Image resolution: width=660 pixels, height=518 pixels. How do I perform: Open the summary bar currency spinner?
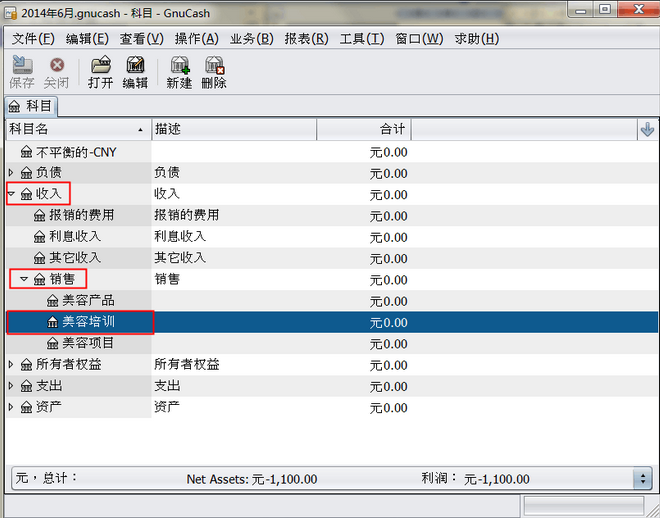coord(643,478)
